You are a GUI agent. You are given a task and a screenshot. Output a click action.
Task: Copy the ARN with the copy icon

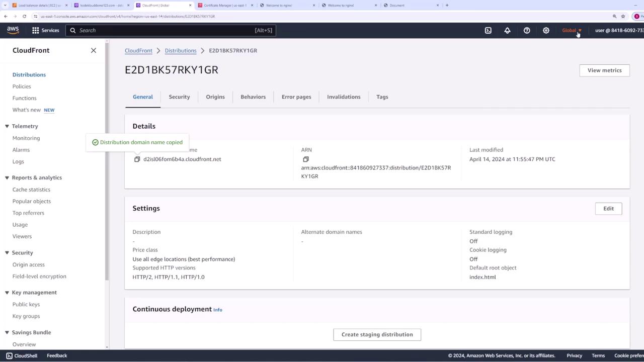pos(305,159)
